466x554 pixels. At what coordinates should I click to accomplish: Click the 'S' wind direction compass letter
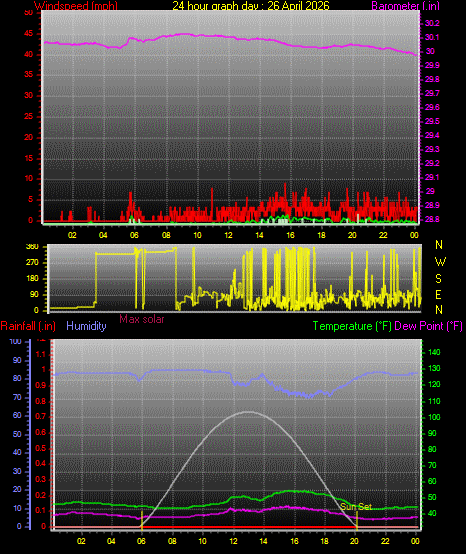click(438, 279)
